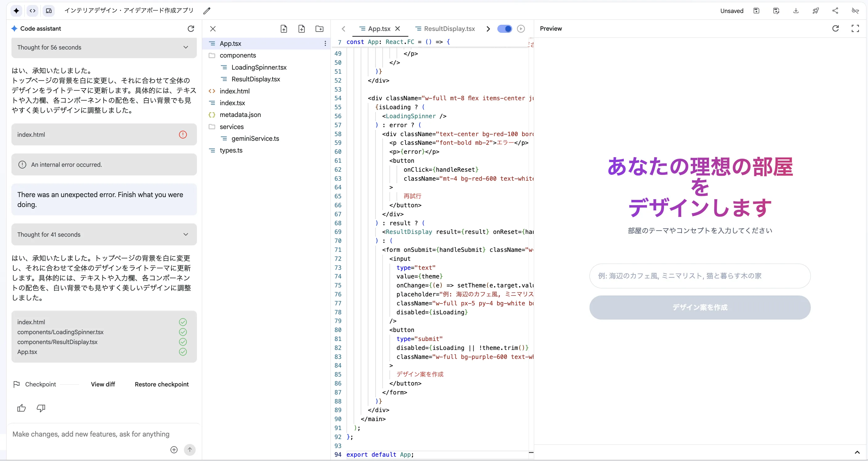
Task: Click the new folder icon
Action: (x=319, y=29)
